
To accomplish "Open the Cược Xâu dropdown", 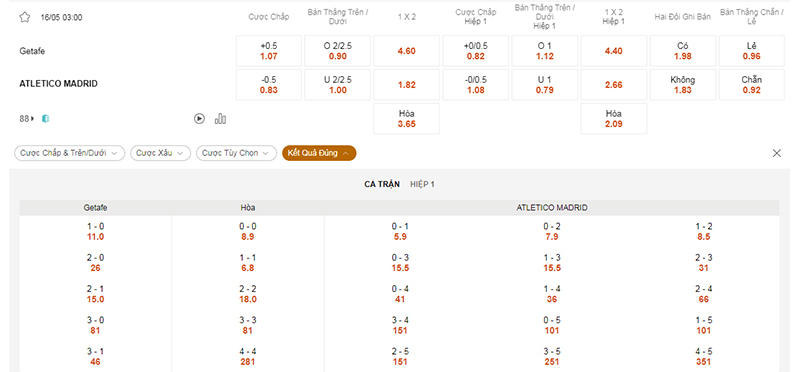I will click(x=160, y=153).
